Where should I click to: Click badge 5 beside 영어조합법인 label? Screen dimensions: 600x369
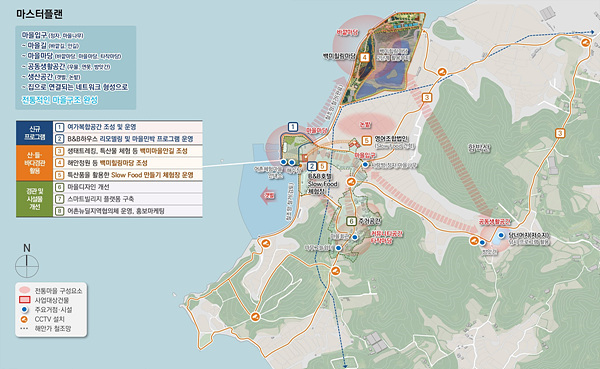click(367, 140)
